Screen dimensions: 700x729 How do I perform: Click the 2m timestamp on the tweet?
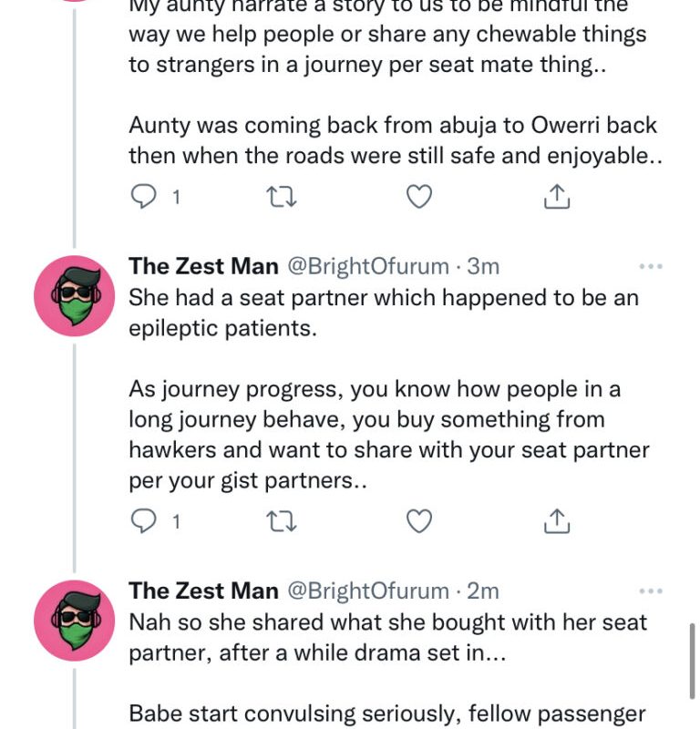pyautogui.click(x=483, y=590)
